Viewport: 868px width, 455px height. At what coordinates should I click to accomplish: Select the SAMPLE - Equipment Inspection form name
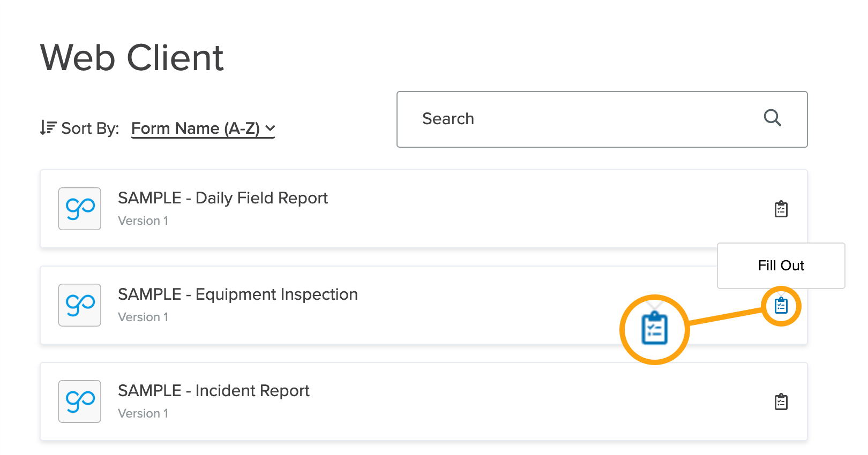(237, 294)
